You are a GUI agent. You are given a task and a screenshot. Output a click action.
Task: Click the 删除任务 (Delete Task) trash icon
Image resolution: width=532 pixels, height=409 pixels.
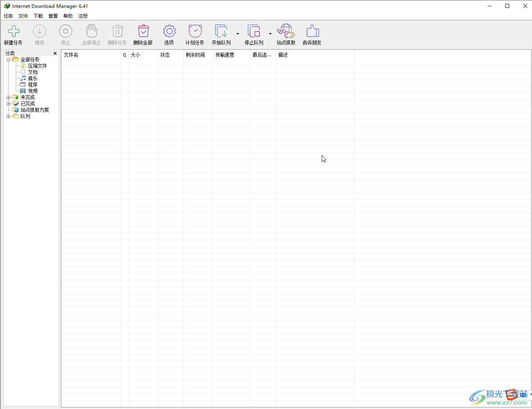[118, 31]
